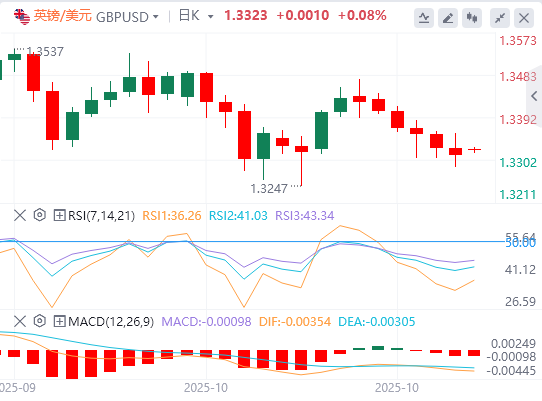This screenshot has width=542, height=401.
Task: Remove the MACD indicator panel with X
Action: pos(20,321)
